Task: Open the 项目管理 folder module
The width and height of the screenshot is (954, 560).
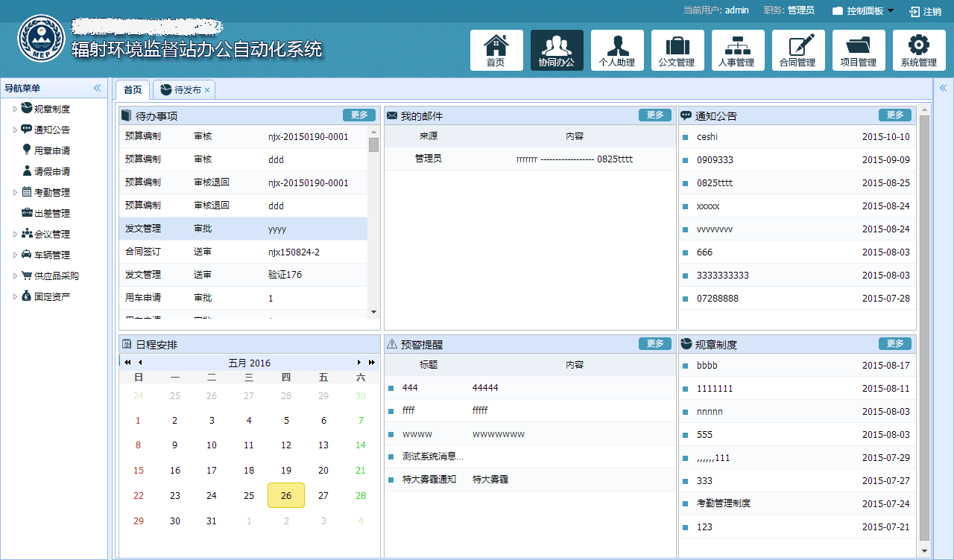Action: click(859, 51)
